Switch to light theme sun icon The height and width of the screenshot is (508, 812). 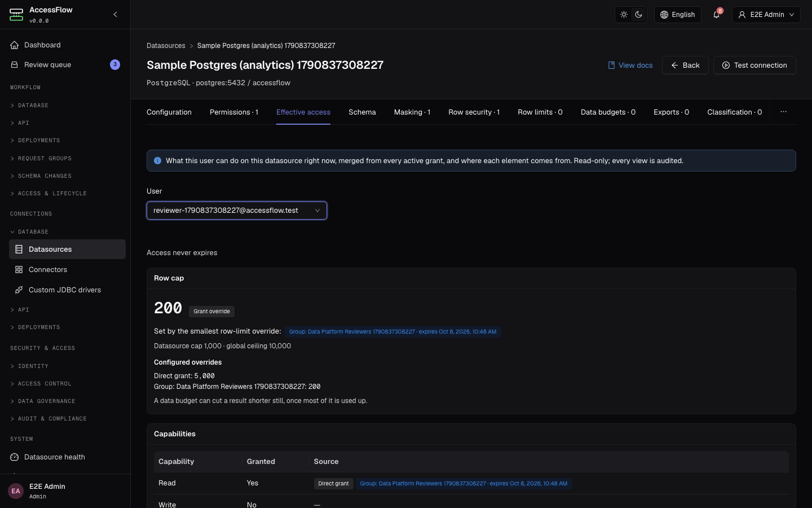624,15
